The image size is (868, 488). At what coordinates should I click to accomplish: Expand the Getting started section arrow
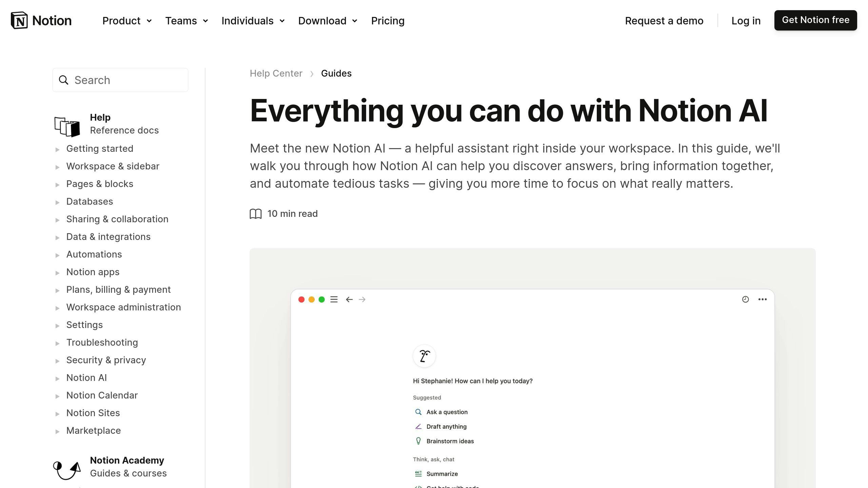(x=57, y=149)
